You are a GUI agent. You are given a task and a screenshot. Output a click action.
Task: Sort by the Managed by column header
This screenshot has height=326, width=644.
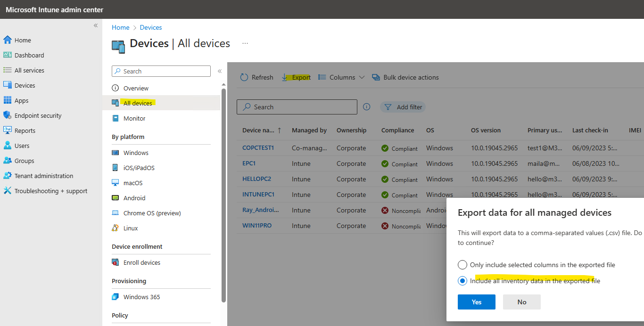tap(309, 130)
